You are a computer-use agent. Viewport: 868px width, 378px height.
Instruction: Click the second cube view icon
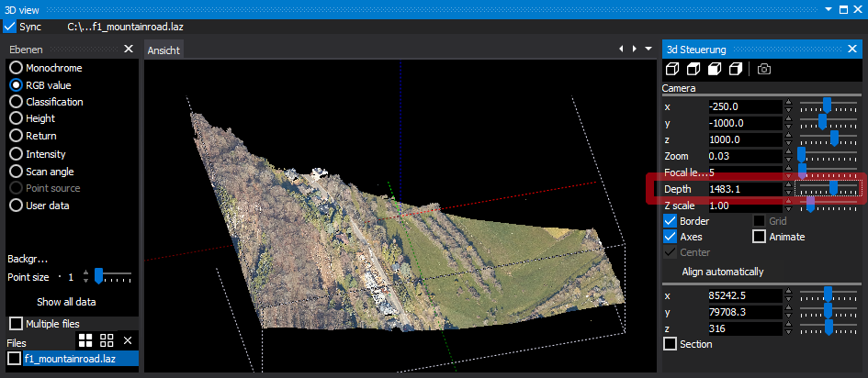click(693, 69)
